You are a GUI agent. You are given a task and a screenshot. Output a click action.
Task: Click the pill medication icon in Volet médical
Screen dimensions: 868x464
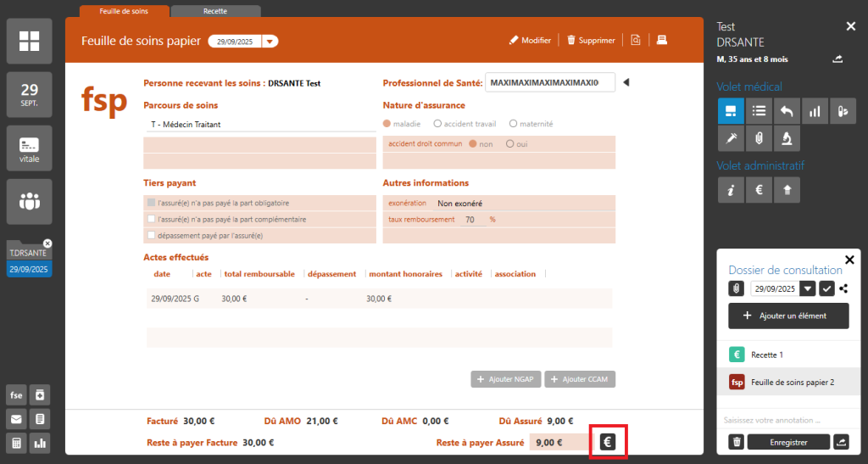pyautogui.click(x=843, y=110)
